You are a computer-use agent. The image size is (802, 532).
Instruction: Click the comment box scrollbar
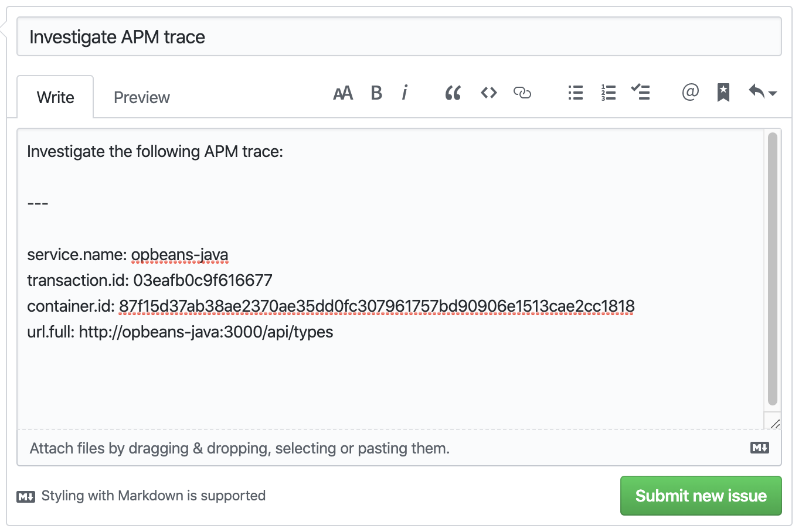click(x=772, y=270)
